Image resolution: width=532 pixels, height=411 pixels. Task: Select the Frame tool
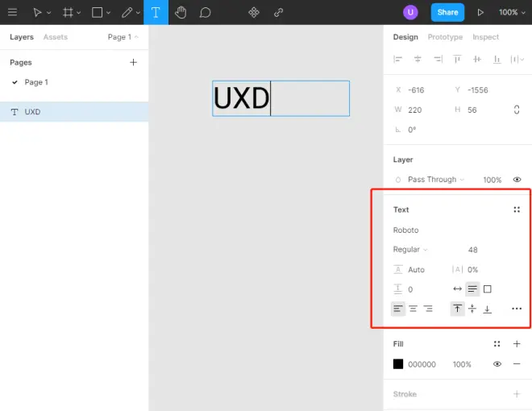[68, 13]
